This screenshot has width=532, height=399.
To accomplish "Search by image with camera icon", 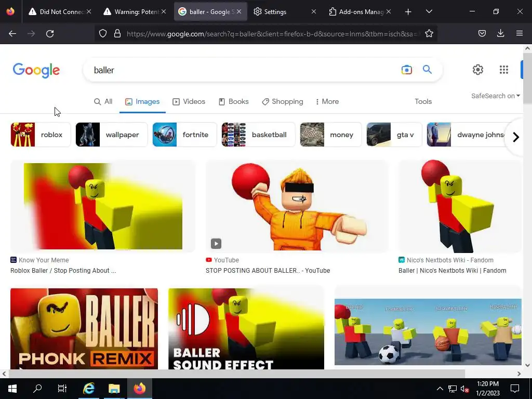I will 406,70.
